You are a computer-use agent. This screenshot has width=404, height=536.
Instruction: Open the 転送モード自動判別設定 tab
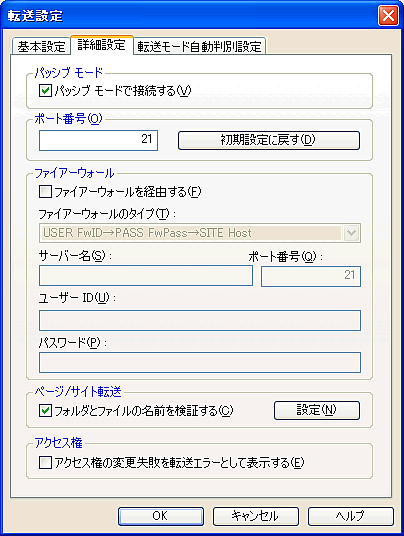[200, 46]
